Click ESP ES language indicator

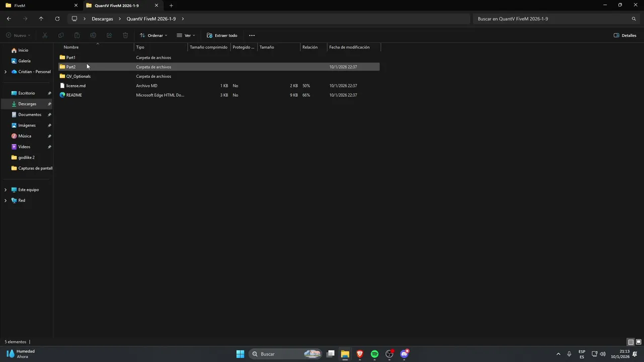(582, 354)
